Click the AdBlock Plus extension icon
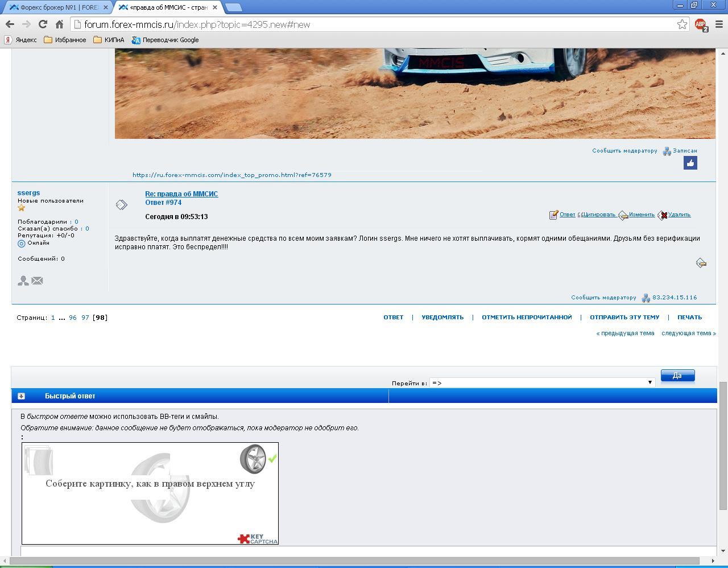Image resolution: width=728 pixels, height=568 pixels. 701,24
